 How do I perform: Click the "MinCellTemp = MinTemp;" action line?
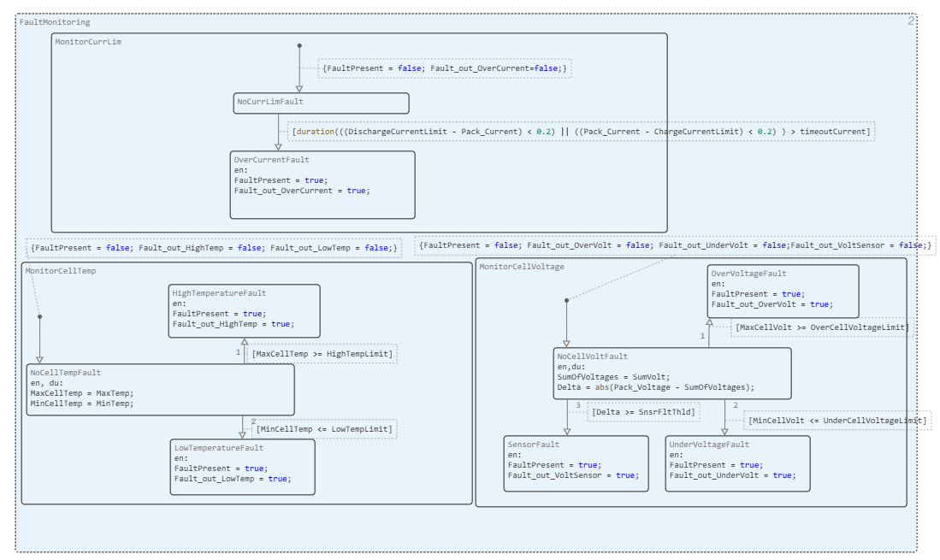pyautogui.click(x=82, y=404)
